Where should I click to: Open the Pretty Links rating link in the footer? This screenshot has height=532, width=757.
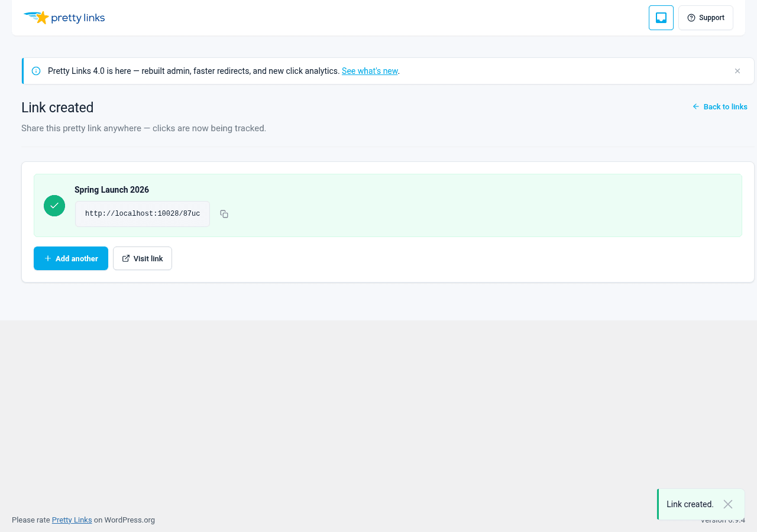(x=72, y=520)
